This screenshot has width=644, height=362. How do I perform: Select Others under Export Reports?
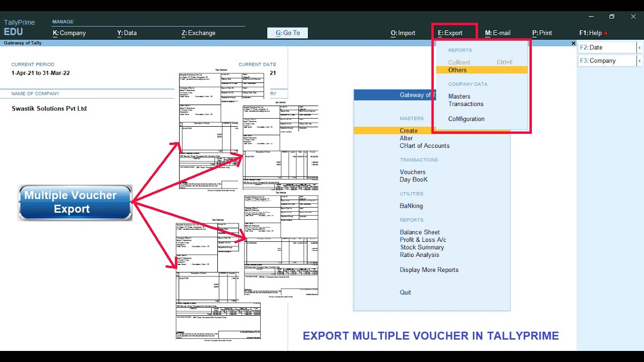(481, 70)
